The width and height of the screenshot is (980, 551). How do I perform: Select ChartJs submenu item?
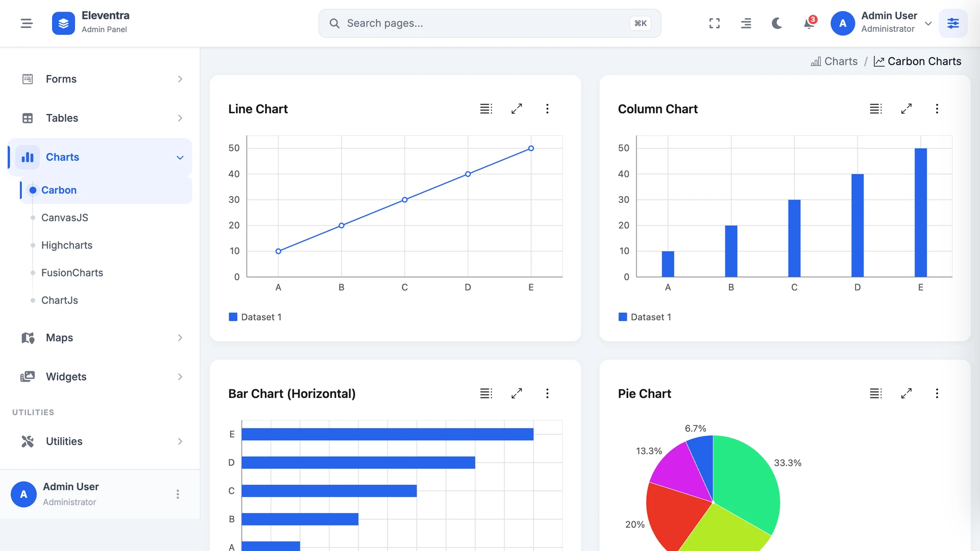pyautogui.click(x=59, y=300)
